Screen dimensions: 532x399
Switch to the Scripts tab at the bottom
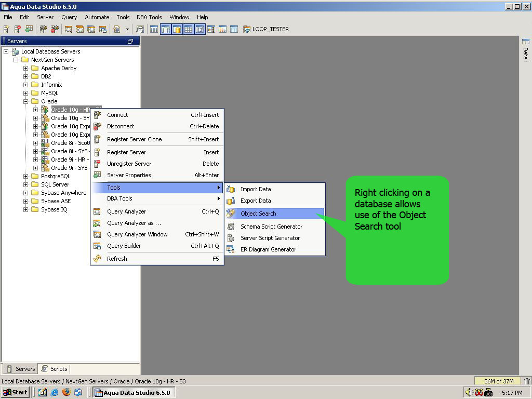pyautogui.click(x=54, y=369)
